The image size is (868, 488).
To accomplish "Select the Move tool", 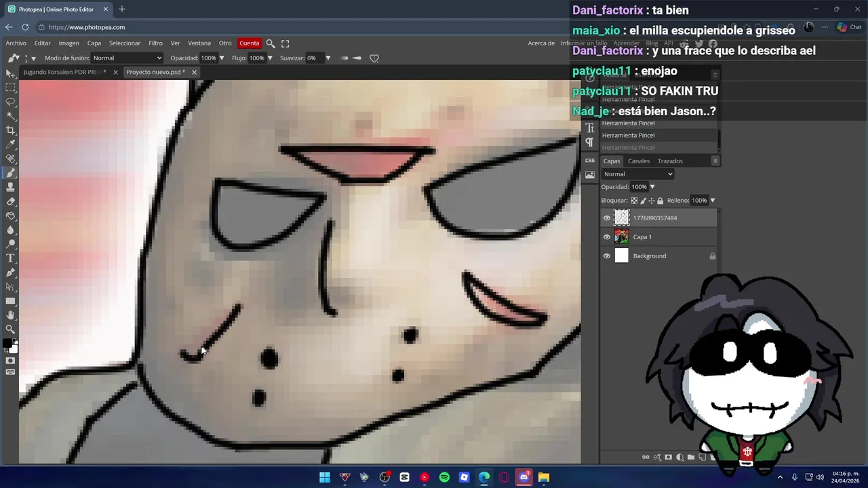I will [x=10, y=73].
